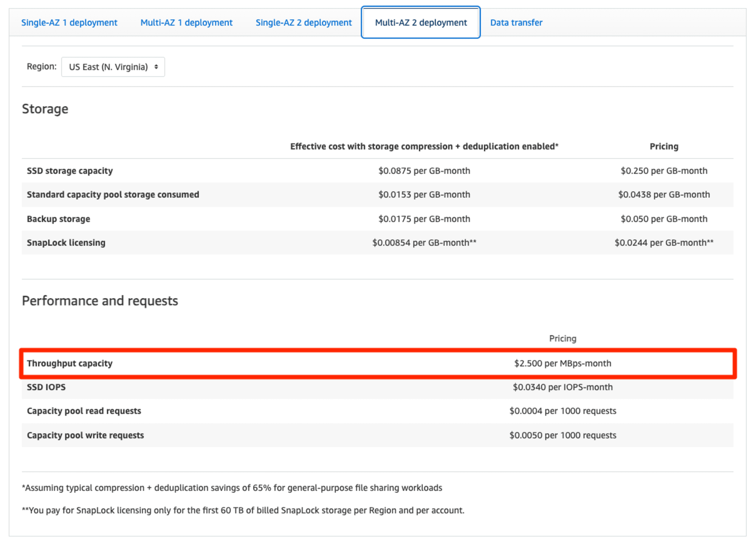Click $0.0050 per 1000 requests price
Viewport: 756px width, 544px height.
[x=562, y=435]
